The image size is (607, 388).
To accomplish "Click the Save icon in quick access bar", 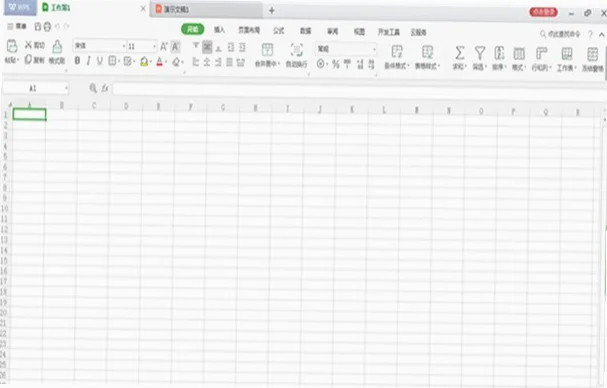I will [38, 26].
